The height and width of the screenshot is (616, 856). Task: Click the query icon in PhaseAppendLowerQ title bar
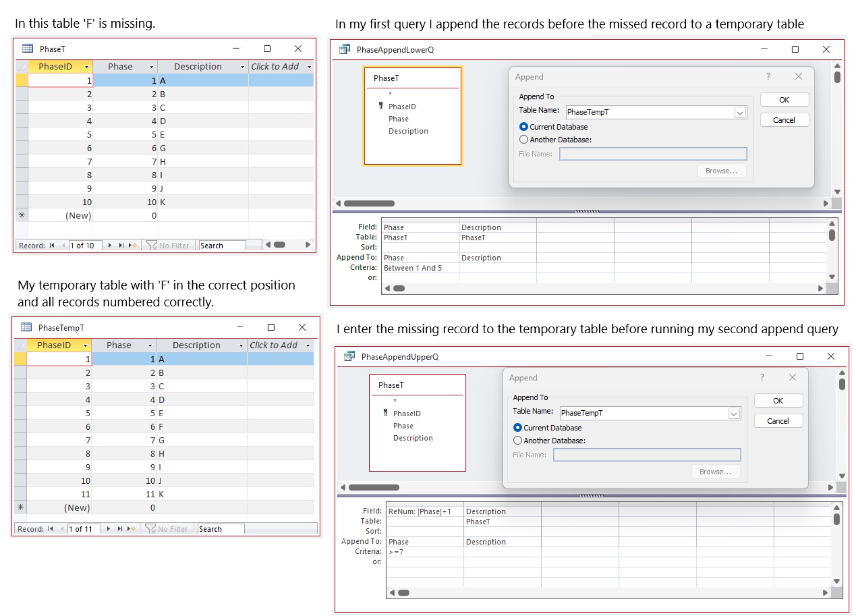pos(345,50)
